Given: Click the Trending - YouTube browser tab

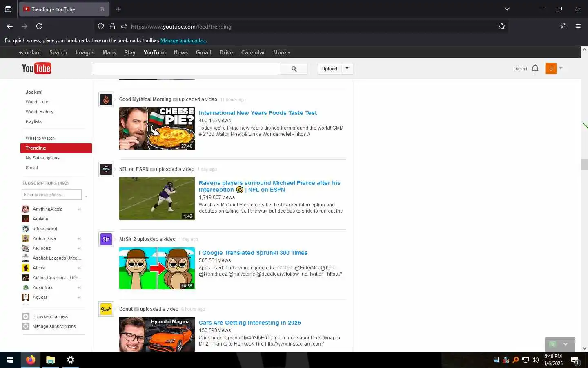Looking at the screenshot, I should pos(64,9).
